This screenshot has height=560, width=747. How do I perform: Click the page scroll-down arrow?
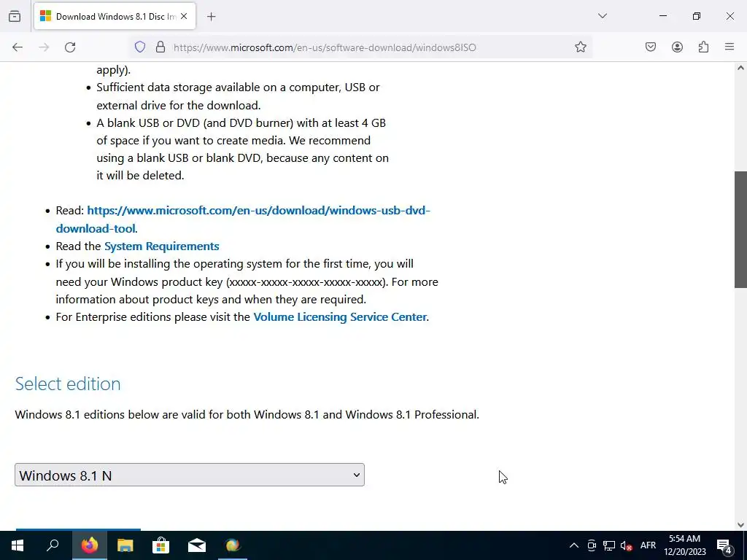pos(740,525)
